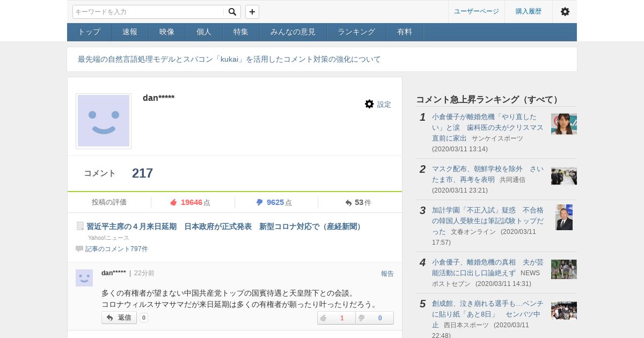The width and height of the screenshot is (644, 338).
Task: Click the dan***** profile avatar
Action: pos(104,121)
